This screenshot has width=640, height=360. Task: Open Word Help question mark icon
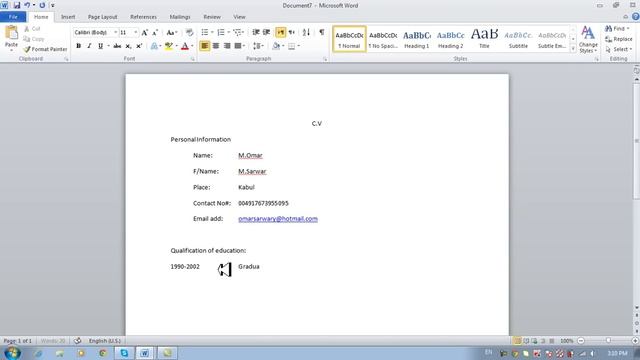[x=636, y=17]
